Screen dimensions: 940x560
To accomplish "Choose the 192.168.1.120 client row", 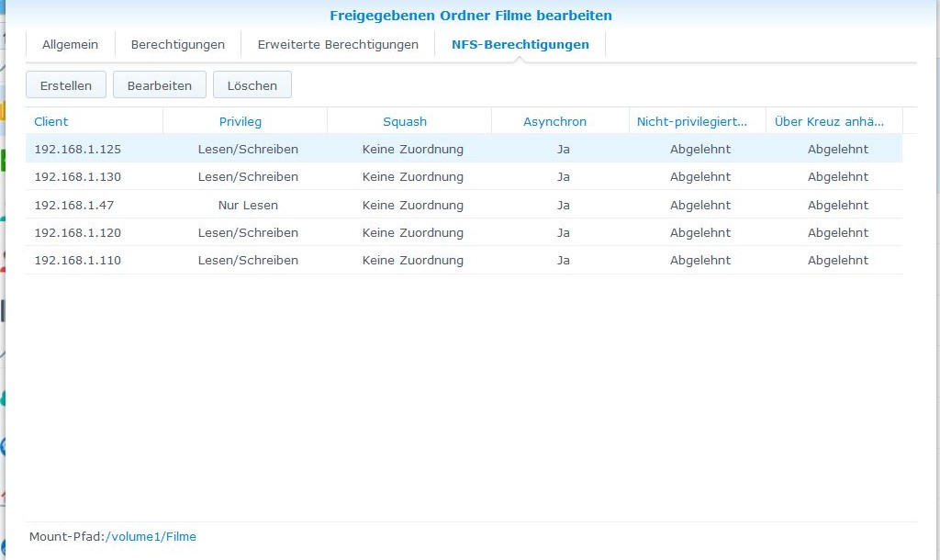I will coord(78,232).
